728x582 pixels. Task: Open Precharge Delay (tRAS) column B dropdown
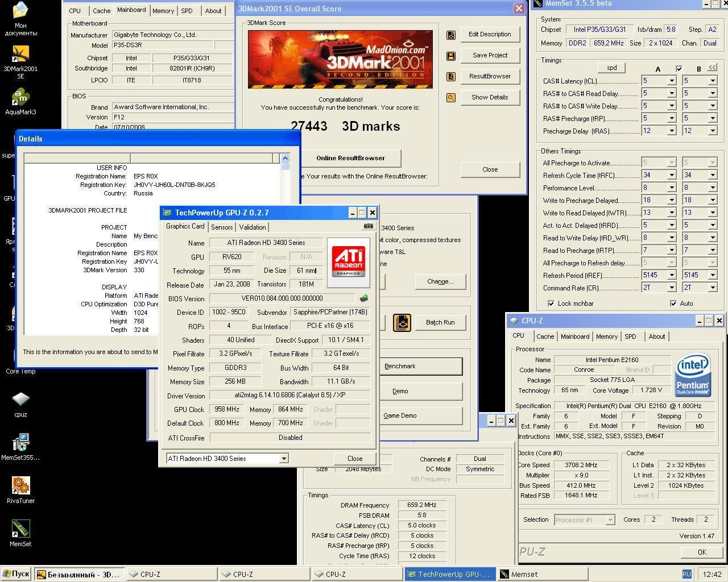pyautogui.click(x=712, y=131)
